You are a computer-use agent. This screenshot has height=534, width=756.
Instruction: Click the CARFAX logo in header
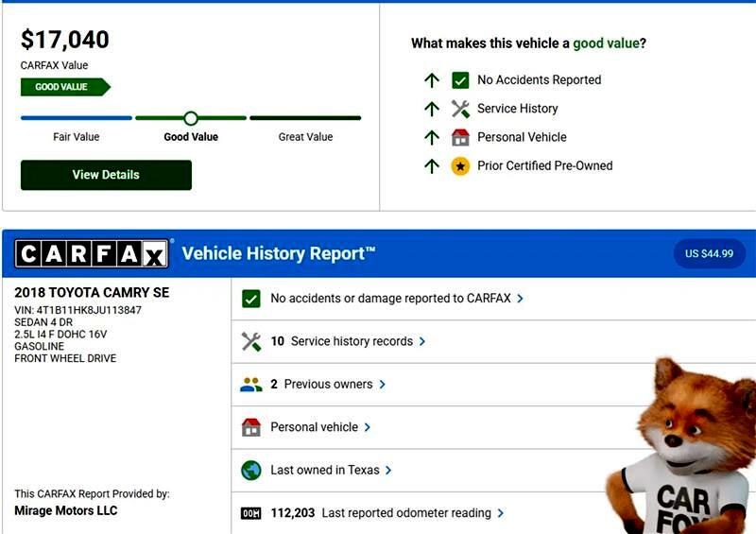pos(92,253)
